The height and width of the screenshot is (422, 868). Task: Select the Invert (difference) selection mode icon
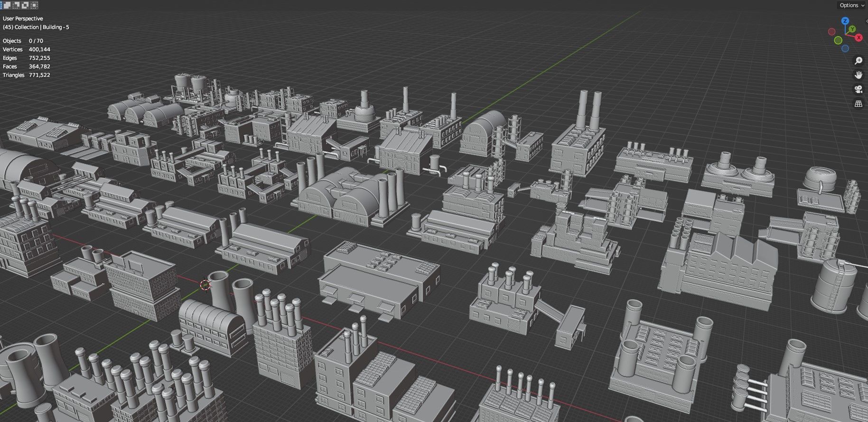(x=25, y=5)
